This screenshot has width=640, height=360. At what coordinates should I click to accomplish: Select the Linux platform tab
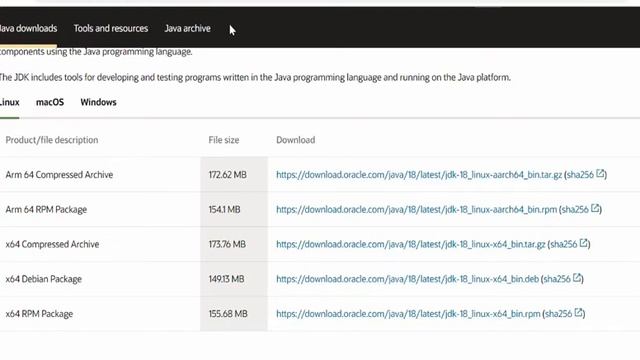coord(9,102)
